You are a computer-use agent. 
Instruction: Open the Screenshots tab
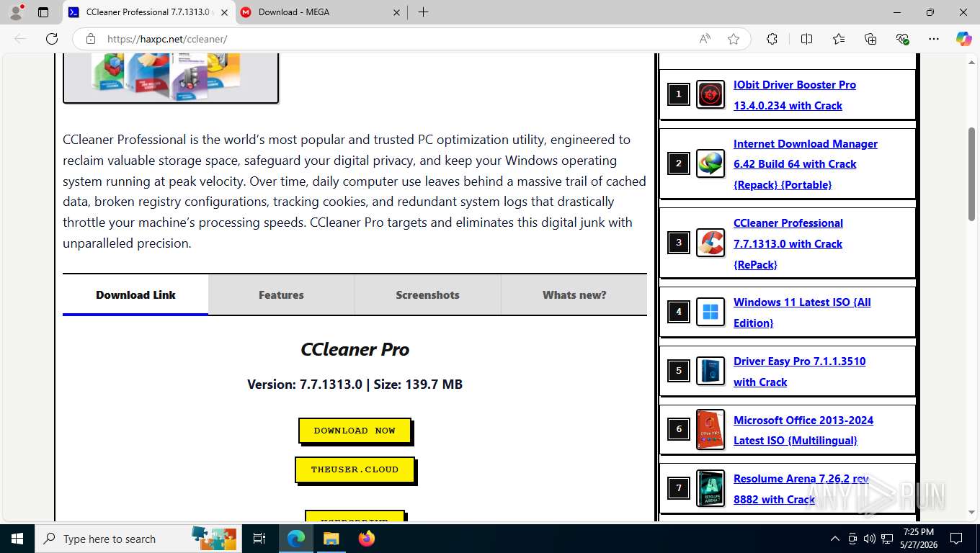(427, 295)
